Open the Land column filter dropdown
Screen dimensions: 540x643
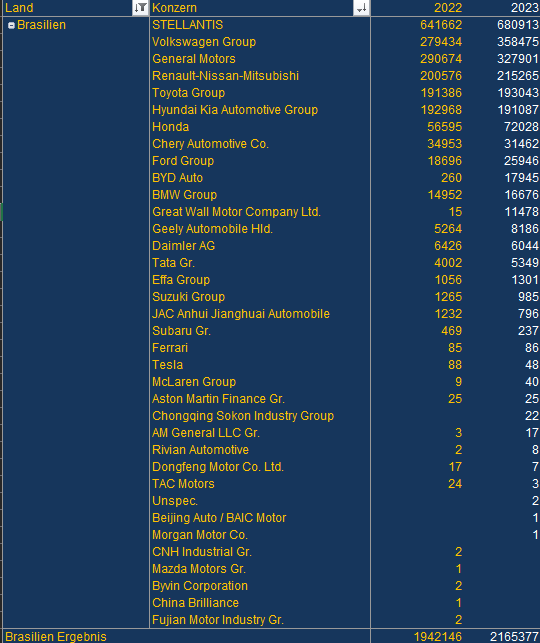pos(140,8)
